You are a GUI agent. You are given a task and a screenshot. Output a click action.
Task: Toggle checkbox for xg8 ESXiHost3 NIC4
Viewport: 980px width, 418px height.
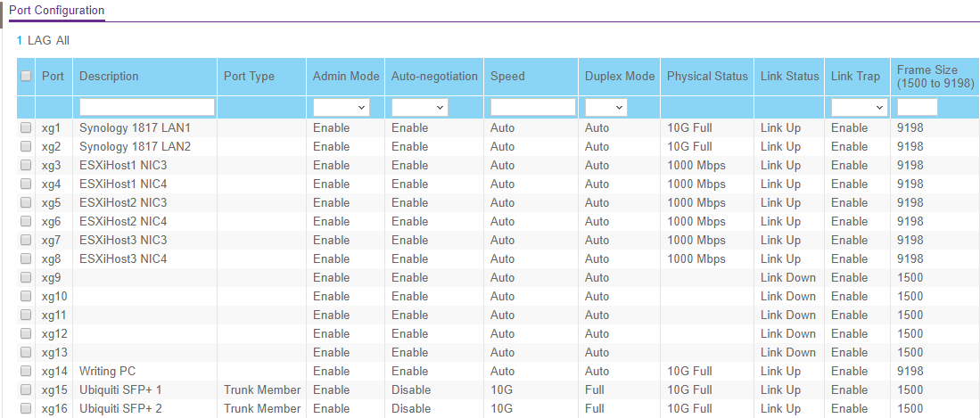(x=26, y=259)
